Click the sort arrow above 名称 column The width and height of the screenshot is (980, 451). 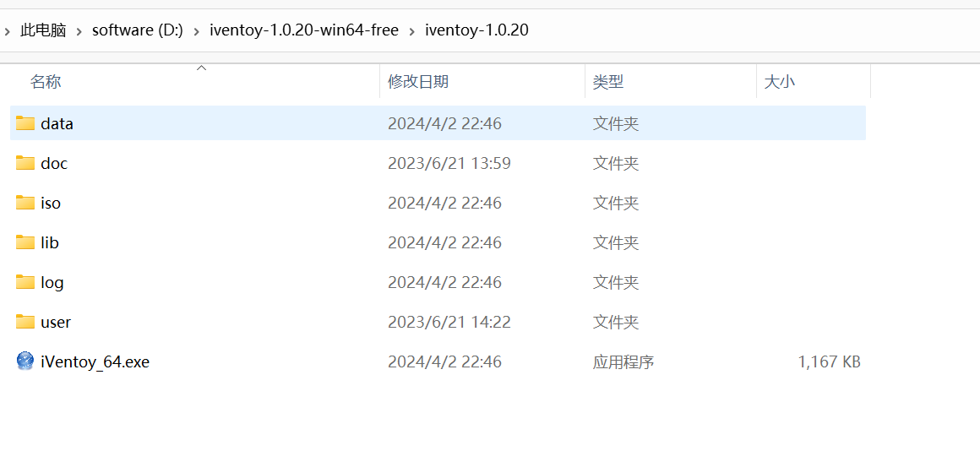pyautogui.click(x=201, y=68)
